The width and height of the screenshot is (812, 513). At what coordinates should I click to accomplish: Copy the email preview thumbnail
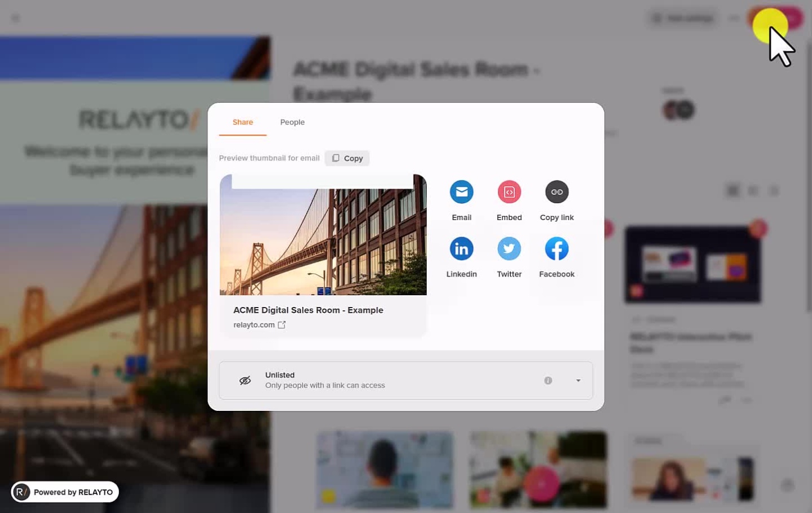point(347,159)
